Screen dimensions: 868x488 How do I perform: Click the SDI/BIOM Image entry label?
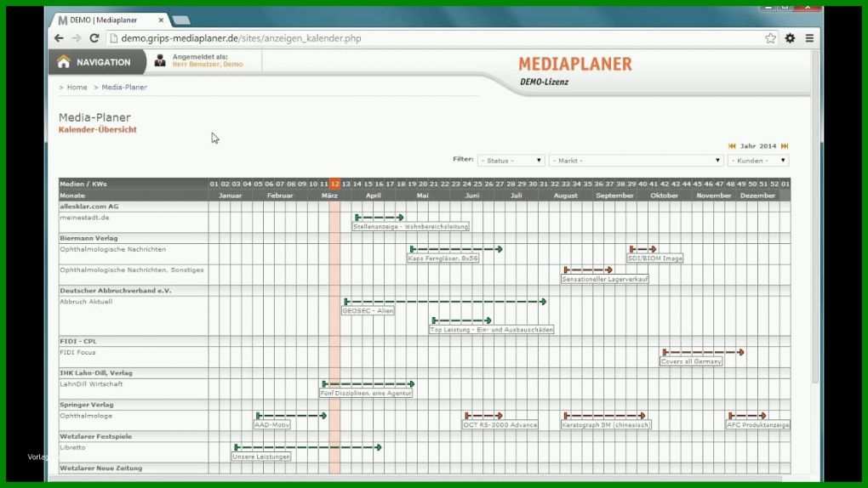(655, 258)
